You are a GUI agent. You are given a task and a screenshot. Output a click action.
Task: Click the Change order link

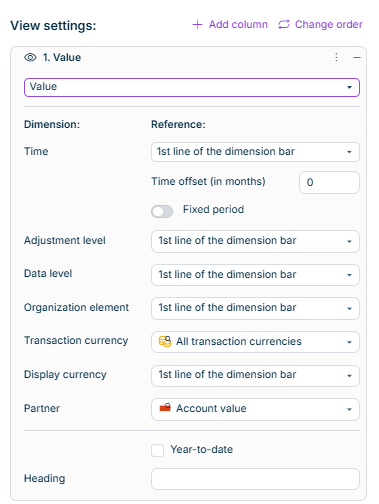(320, 25)
